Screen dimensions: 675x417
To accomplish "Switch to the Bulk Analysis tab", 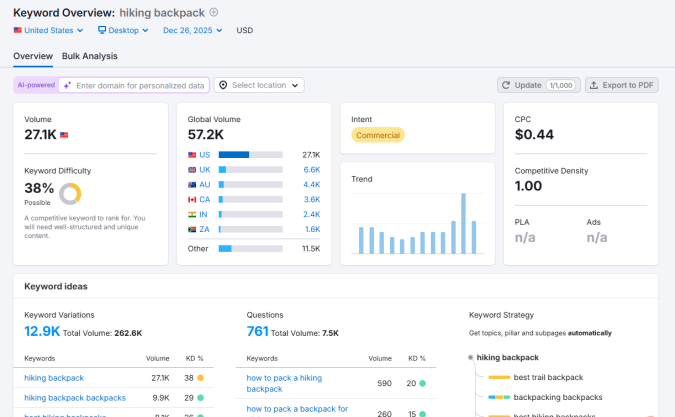I will [89, 56].
